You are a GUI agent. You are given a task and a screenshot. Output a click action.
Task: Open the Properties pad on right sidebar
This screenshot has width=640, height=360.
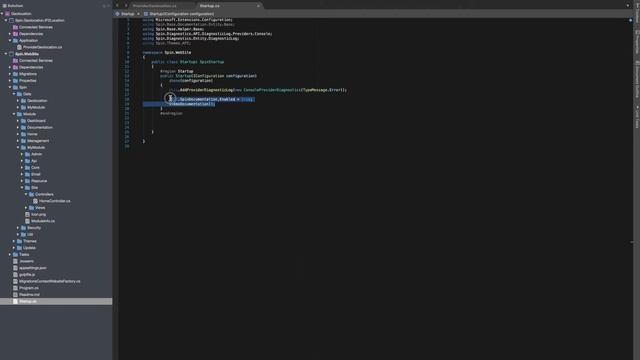pos(637,42)
